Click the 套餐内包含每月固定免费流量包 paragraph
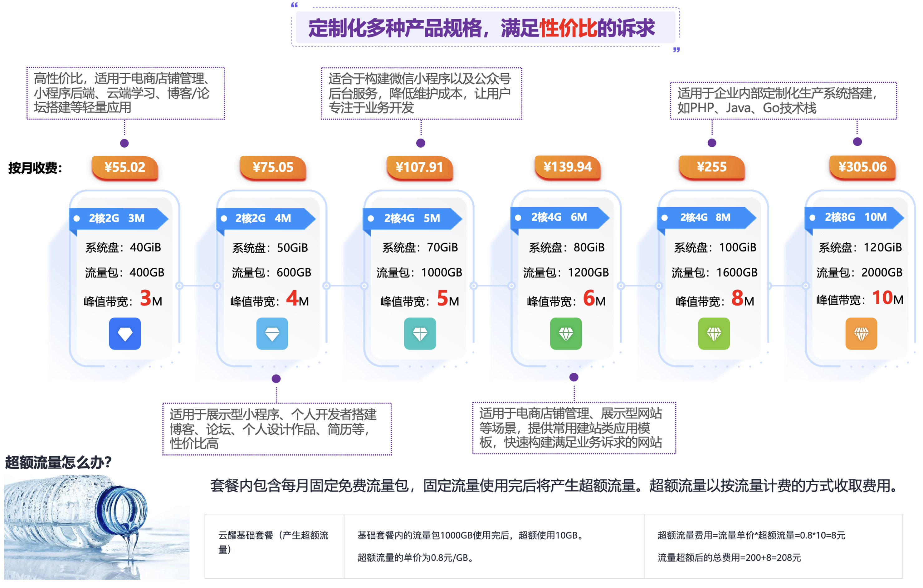The height and width of the screenshot is (588, 923). (554, 486)
